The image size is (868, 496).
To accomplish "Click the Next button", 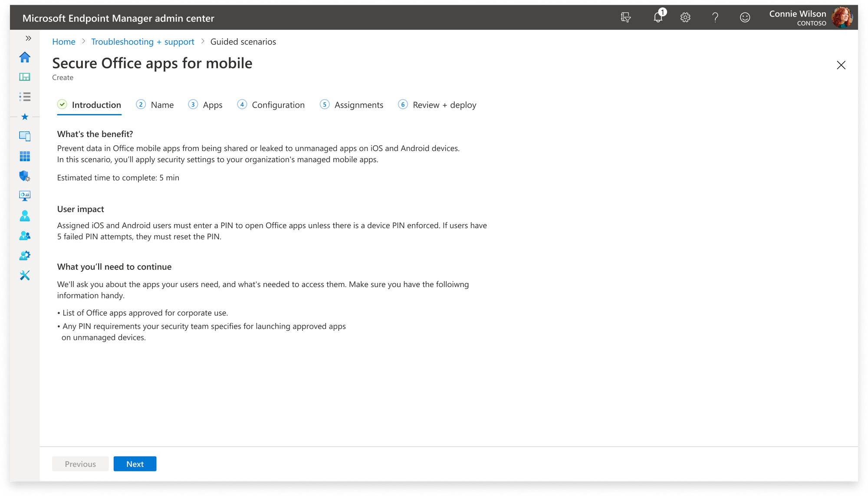I will (x=135, y=463).
